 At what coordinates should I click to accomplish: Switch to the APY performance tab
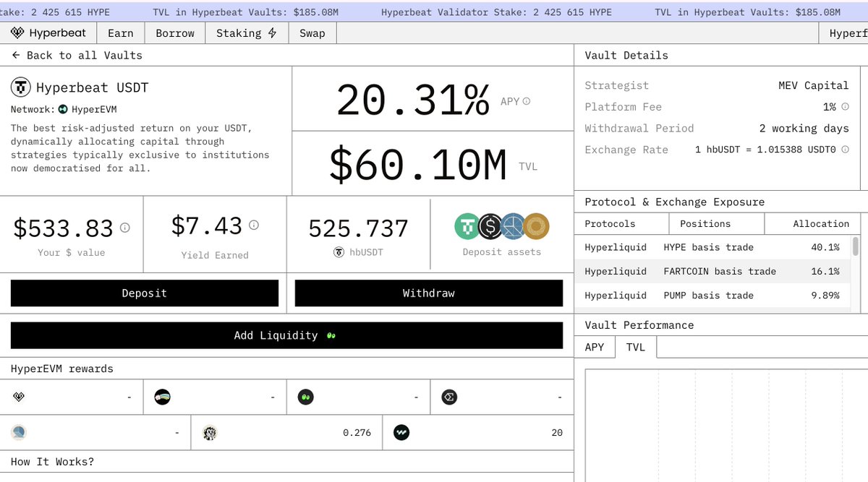[x=595, y=347]
